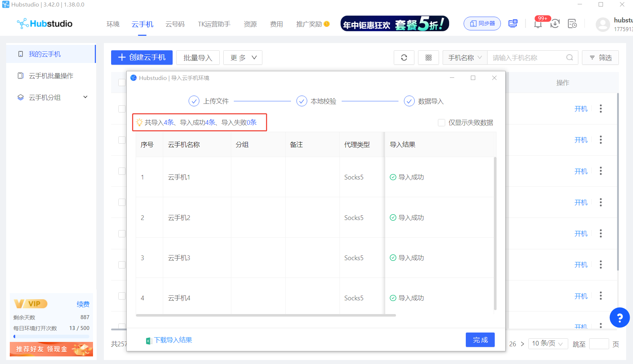Click 开机 in the first phone row

tap(581, 109)
